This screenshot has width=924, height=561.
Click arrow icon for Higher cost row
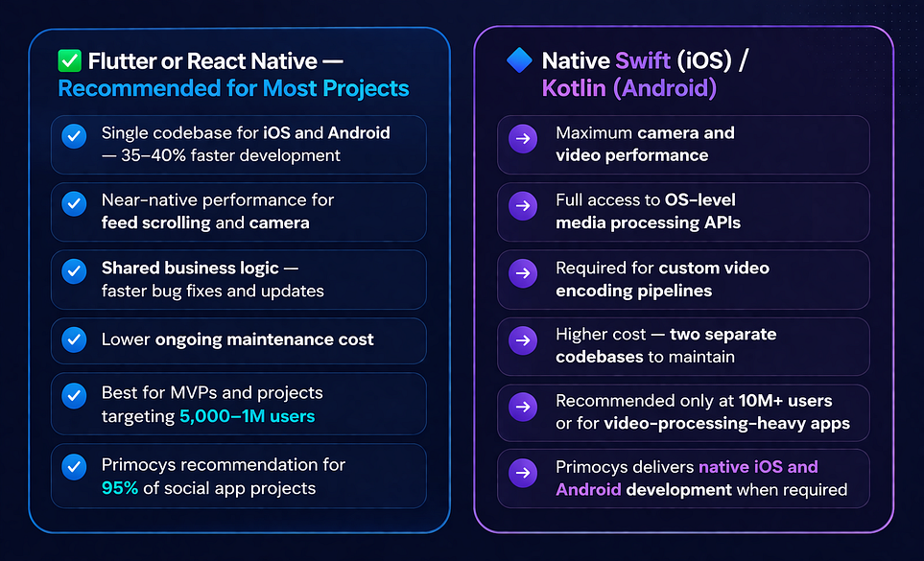[x=523, y=340]
